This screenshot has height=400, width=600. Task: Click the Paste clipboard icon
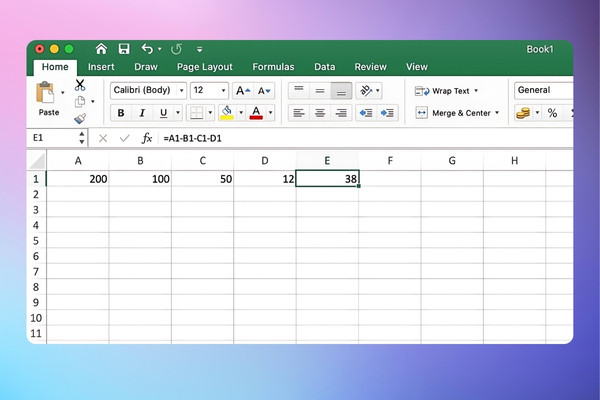tap(45, 92)
